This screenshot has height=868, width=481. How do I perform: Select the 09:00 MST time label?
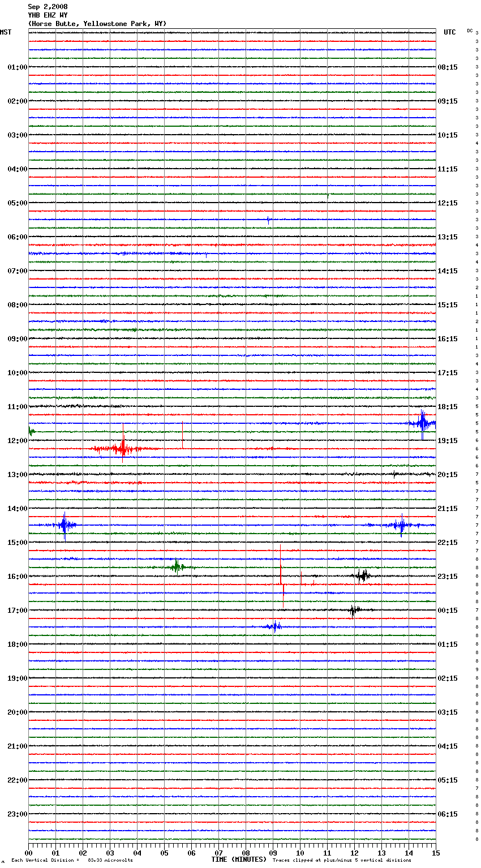[x=18, y=339]
